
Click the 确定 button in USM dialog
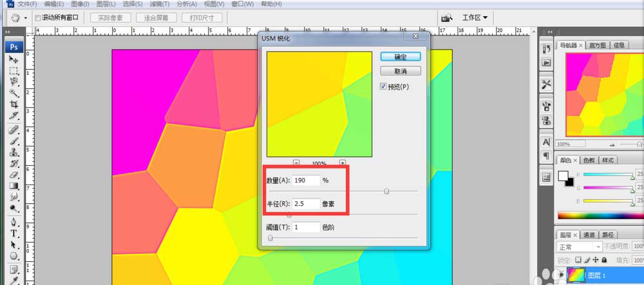point(401,57)
